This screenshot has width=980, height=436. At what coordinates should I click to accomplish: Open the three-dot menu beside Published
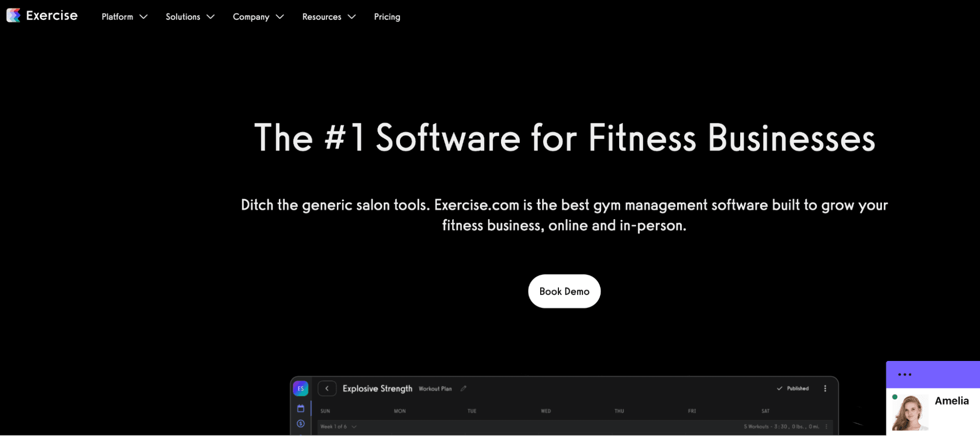pos(825,388)
